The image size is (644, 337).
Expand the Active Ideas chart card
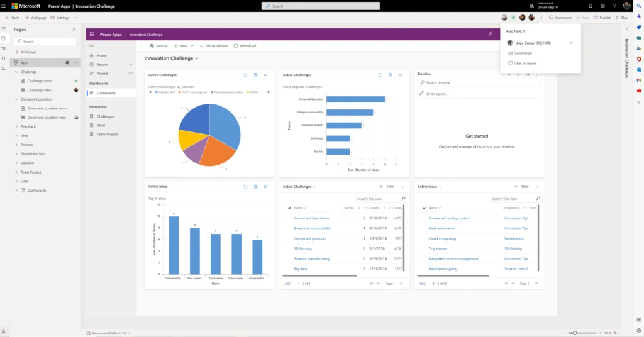tap(265, 187)
